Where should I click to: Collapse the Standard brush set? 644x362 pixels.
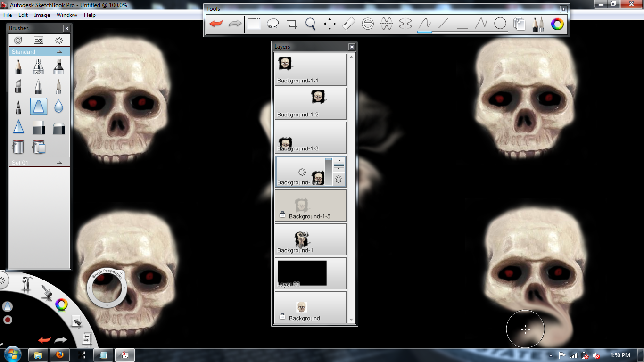(59, 52)
